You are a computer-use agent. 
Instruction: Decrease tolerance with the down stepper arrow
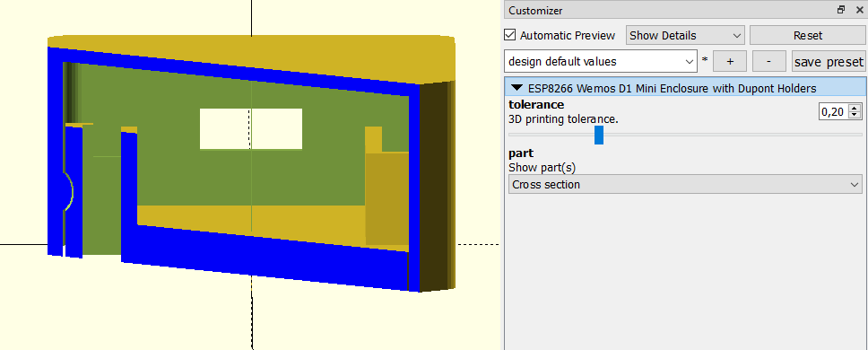pyautogui.click(x=855, y=116)
